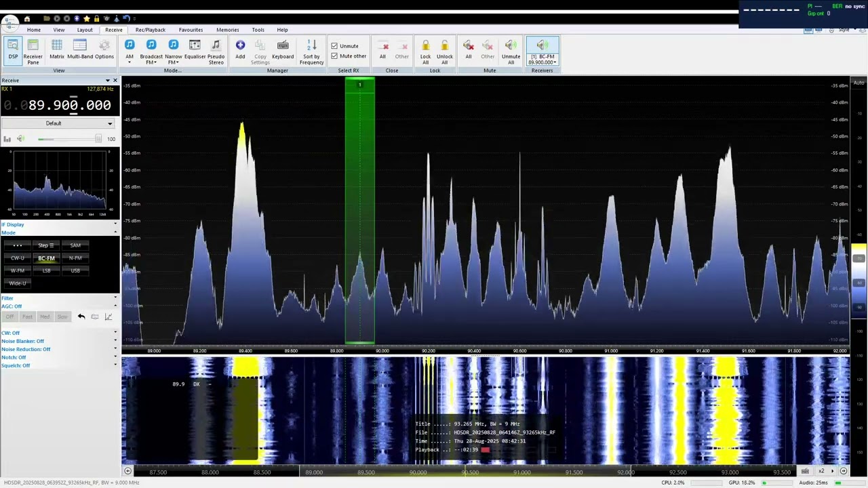This screenshot has height=488, width=868.
Task: Mute audio with speaker icon in Receive panel
Action: 20,139
